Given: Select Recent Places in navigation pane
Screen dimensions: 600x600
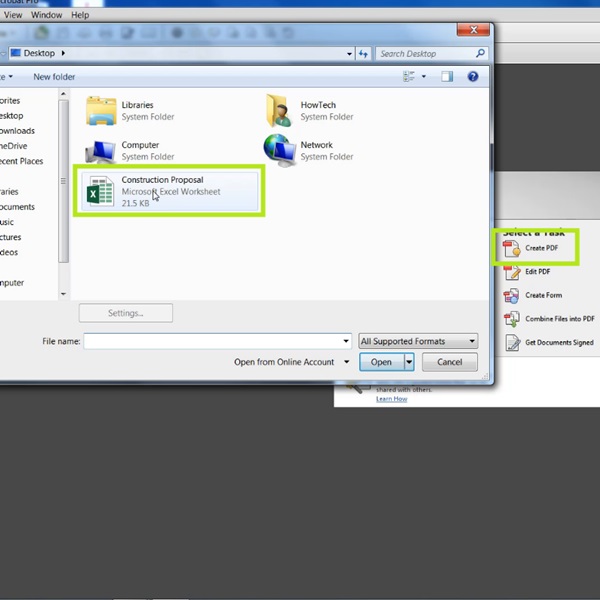Looking at the screenshot, I should click(x=21, y=161).
